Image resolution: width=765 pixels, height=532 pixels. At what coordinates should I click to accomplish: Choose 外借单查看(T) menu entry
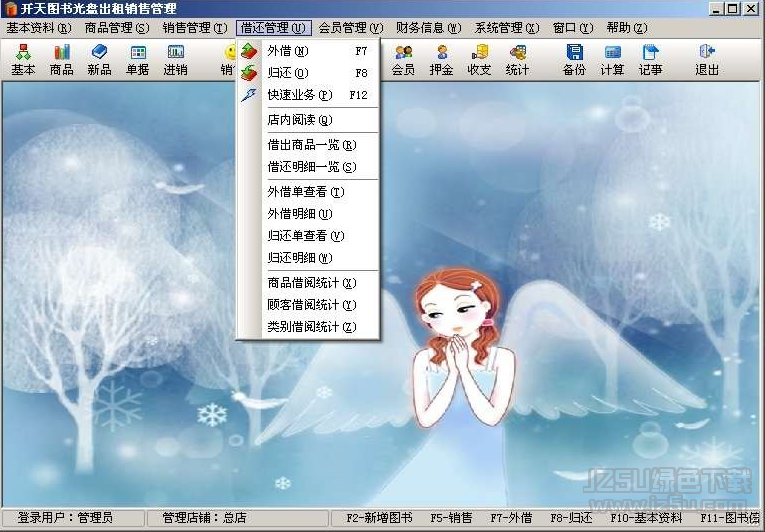click(x=308, y=192)
